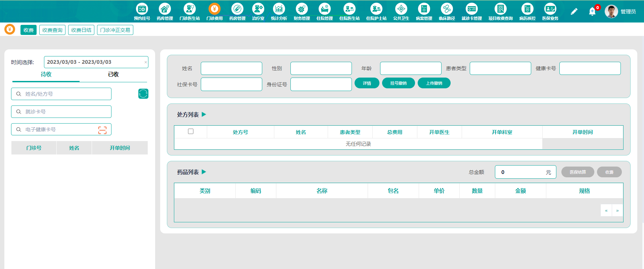Open the 治疗室 module
The height and width of the screenshot is (269, 644).
click(x=258, y=12)
